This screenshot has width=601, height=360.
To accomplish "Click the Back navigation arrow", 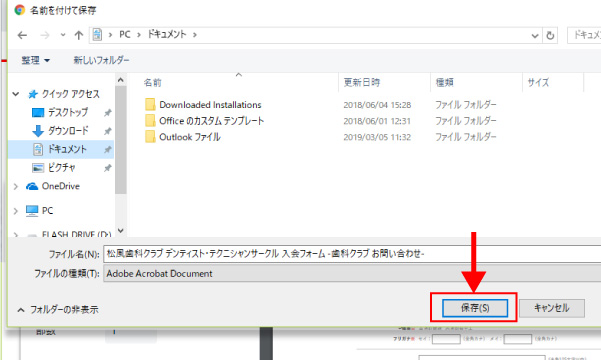I will coord(22,35).
